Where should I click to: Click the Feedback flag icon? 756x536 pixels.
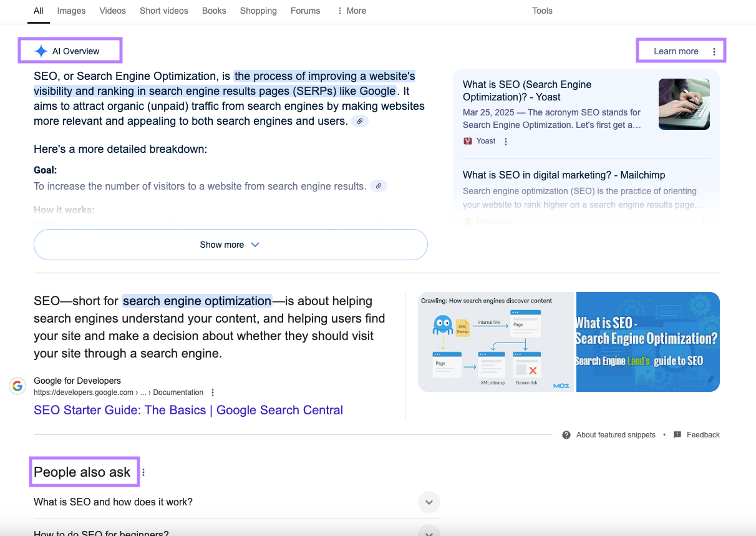677,434
